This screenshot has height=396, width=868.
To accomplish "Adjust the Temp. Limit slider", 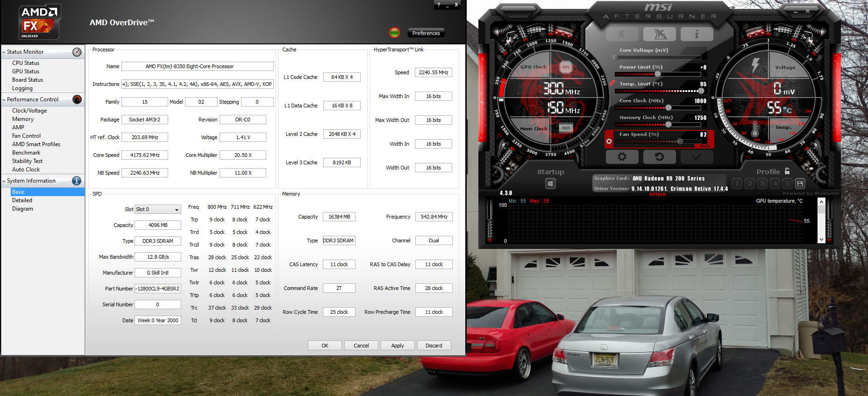I will pyautogui.click(x=659, y=91).
